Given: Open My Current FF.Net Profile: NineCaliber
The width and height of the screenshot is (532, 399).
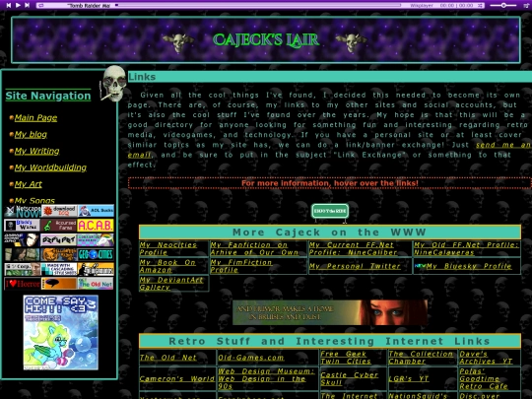Looking at the screenshot, I should (x=353, y=248).
